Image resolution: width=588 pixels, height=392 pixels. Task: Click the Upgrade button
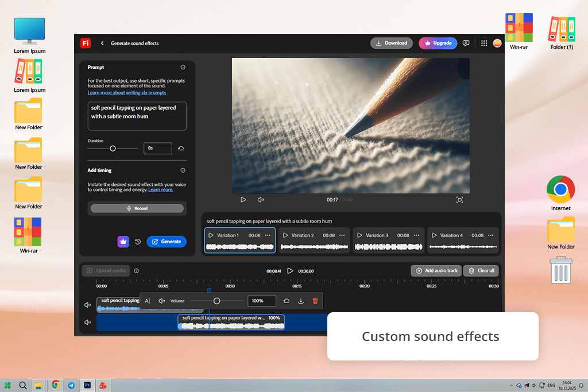pyautogui.click(x=438, y=43)
